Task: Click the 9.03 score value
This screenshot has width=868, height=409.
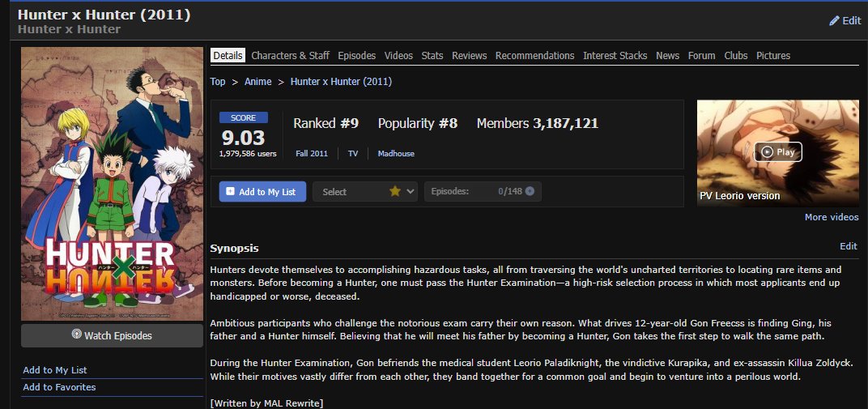Action: 243,137
